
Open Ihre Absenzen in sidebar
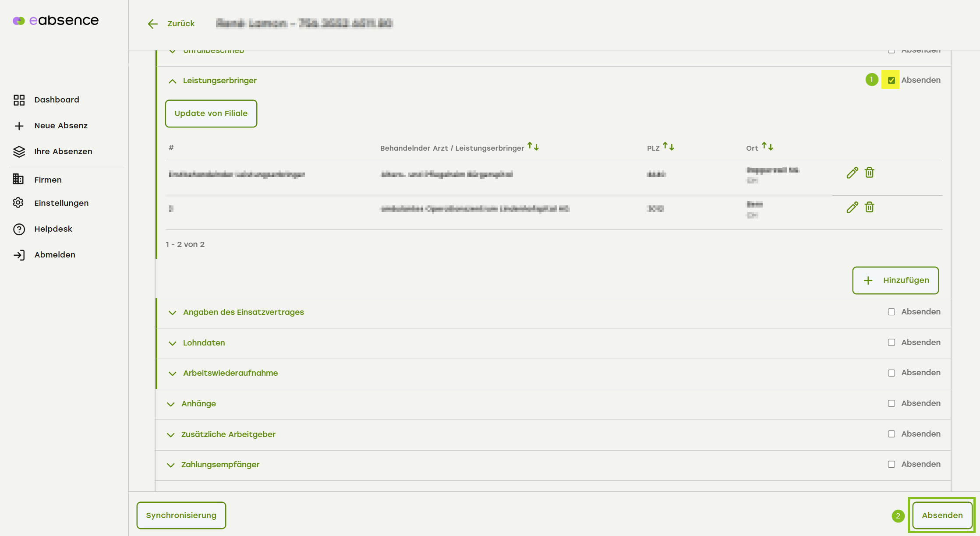[x=63, y=152]
